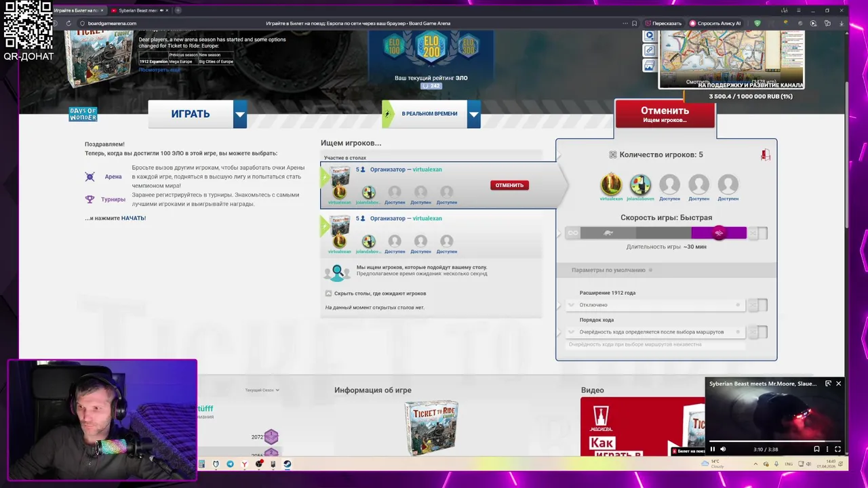The image size is (868, 488).
Task: Click the red leave-table door icon
Action: 766,155
